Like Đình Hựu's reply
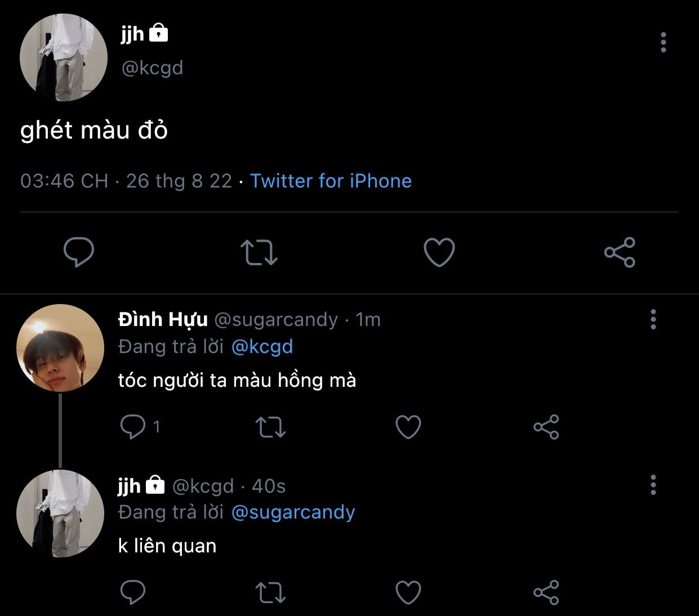Viewport: 699px width, 616px height. tap(408, 427)
